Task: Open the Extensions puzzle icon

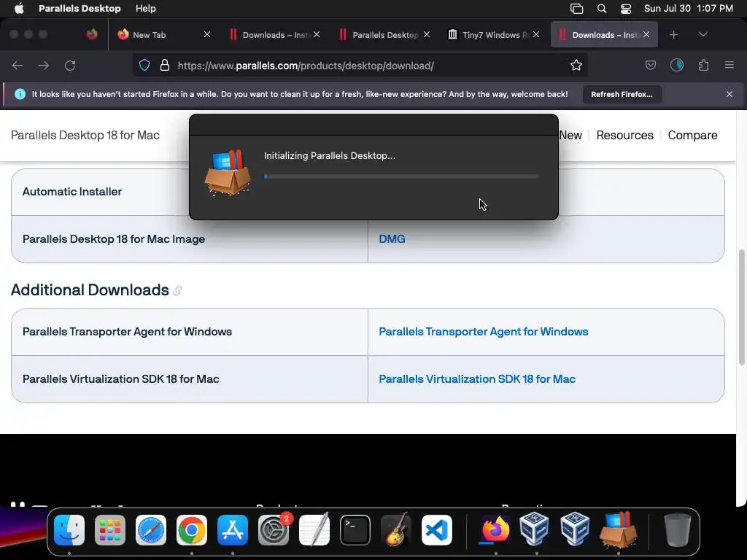Action: (x=703, y=66)
